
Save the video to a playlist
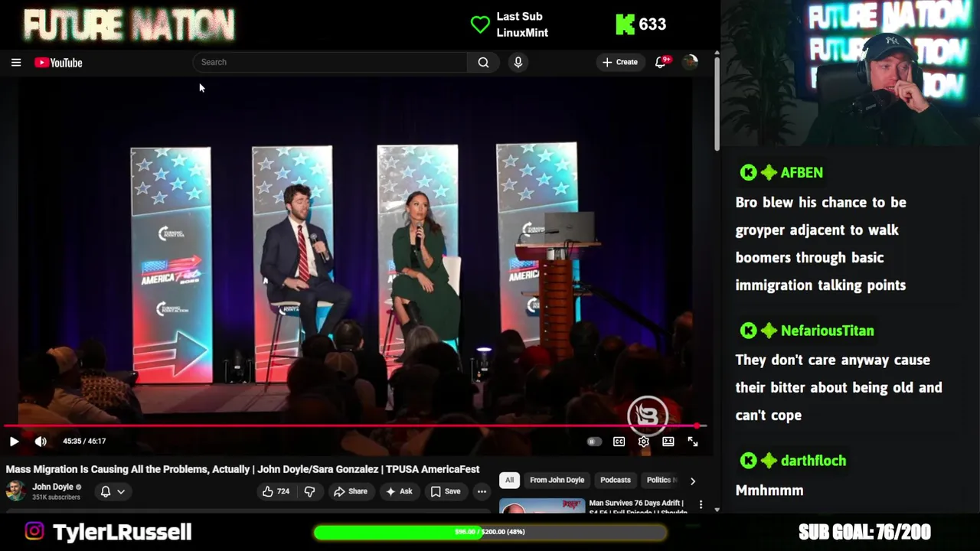click(x=446, y=491)
